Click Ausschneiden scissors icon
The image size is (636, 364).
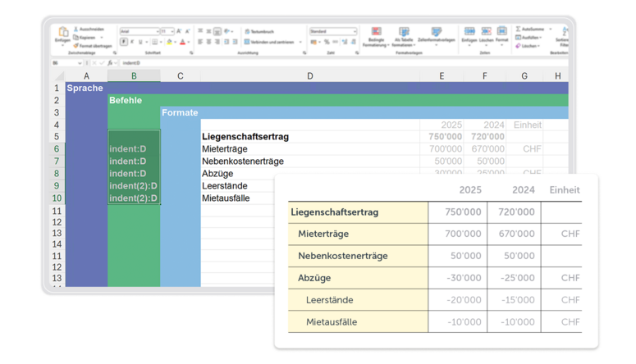(x=76, y=29)
